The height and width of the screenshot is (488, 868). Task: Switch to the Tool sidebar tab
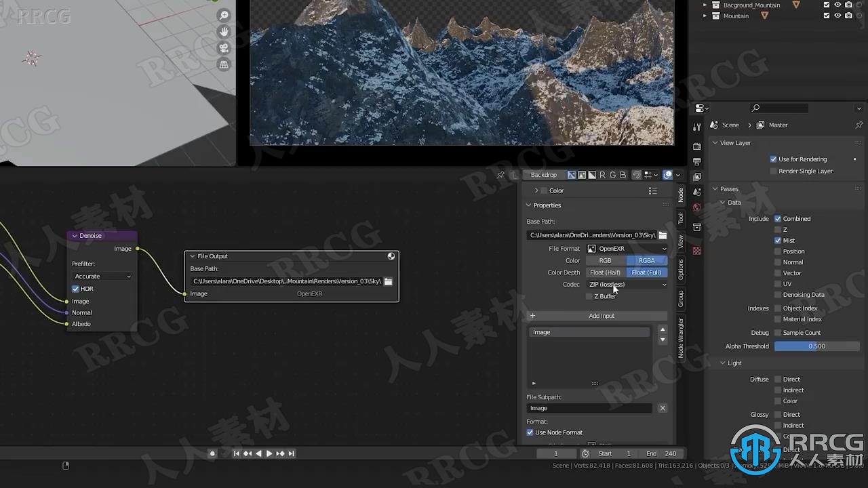(681, 218)
